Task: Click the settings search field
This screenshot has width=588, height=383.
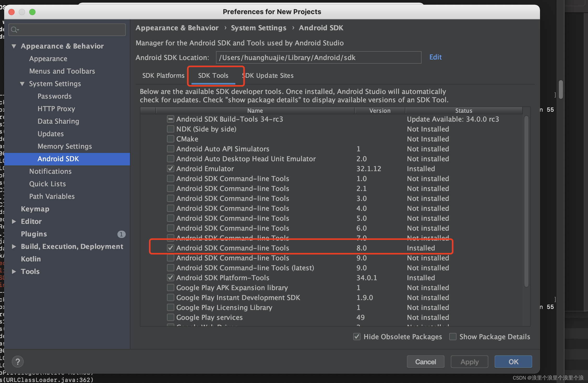Action: [x=67, y=30]
